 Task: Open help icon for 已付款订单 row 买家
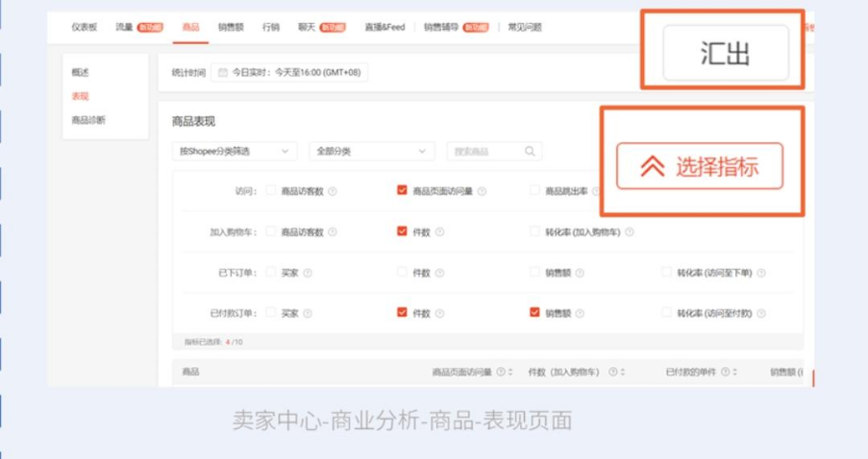click(x=308, y=314)
